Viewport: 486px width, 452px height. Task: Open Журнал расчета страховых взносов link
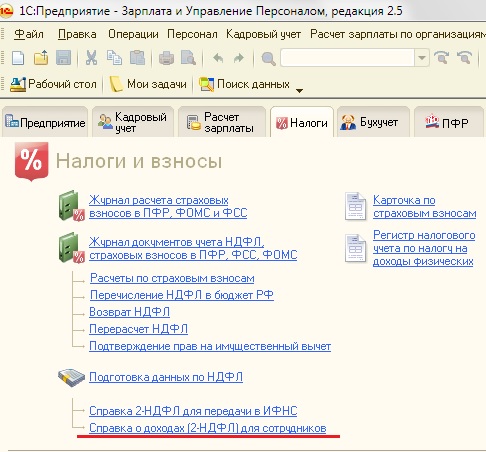[x=168, y=206]
